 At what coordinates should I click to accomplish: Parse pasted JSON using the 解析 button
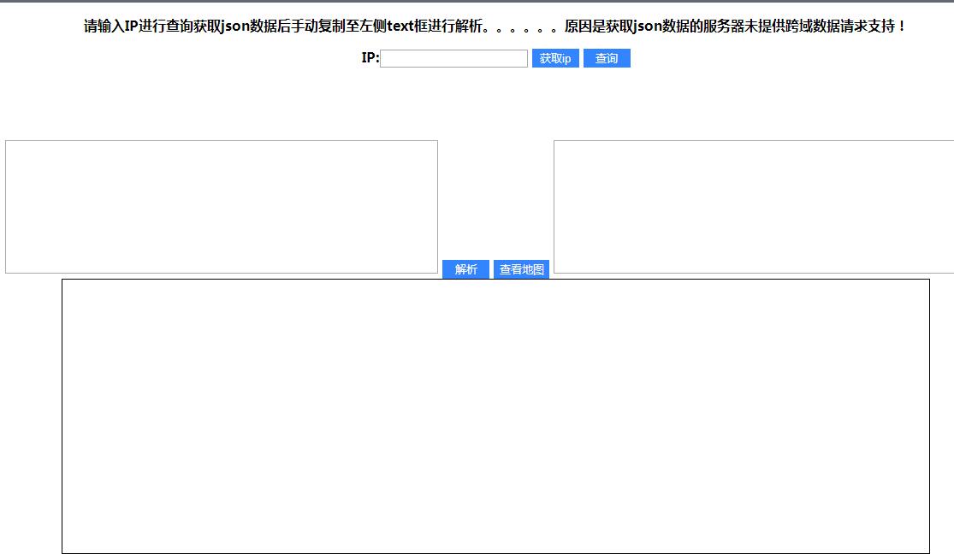(465, 269)
